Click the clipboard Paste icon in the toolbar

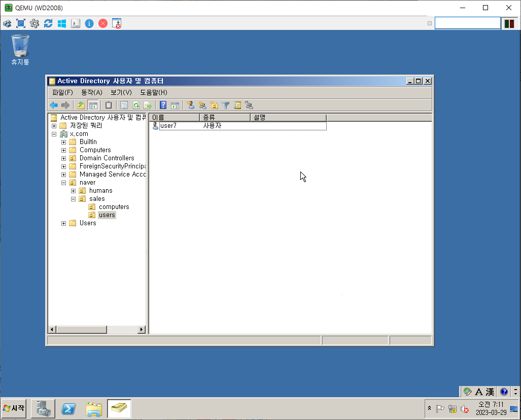click(109, 106)
